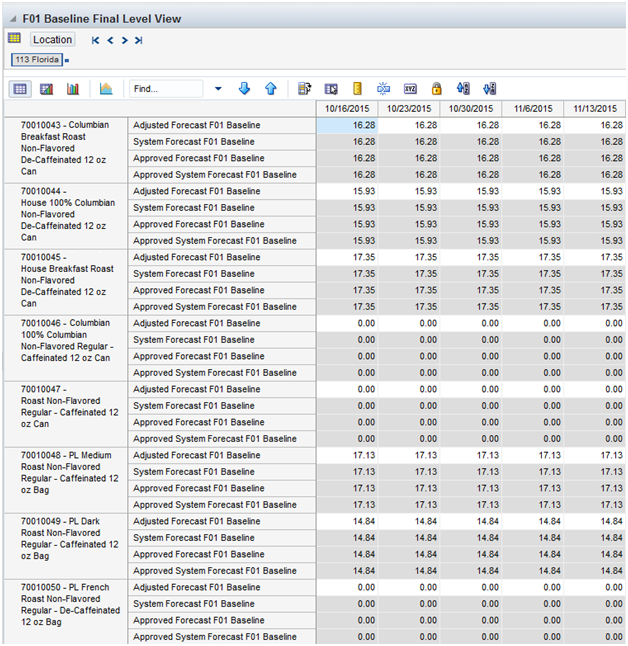This screenshot has height=646, width=628.
Task: Collapse the F01 Baseline Final Level View panel
Action: [12, 18]
